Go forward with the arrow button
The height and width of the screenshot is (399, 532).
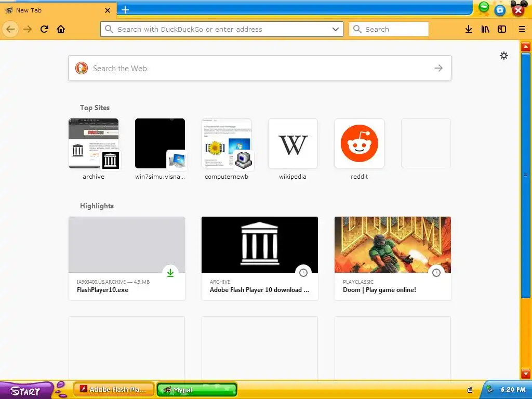click(28, 29)
